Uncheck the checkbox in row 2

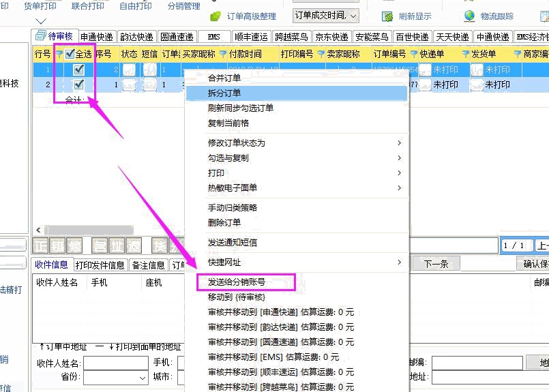79,85
